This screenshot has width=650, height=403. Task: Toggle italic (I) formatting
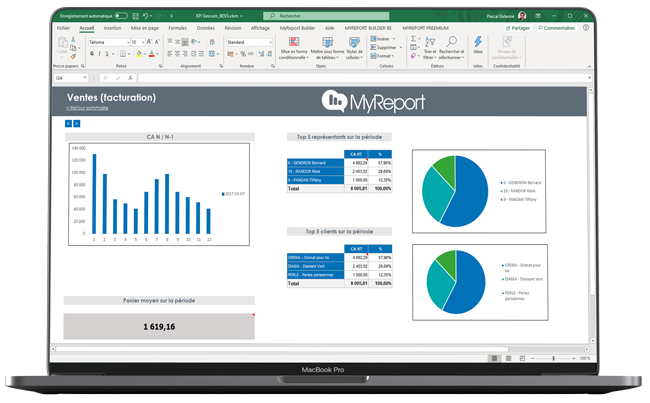tap(99, 53)
